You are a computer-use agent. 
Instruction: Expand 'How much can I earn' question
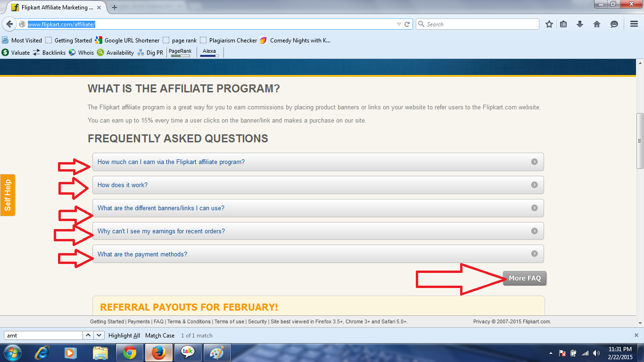pos(318,162)
